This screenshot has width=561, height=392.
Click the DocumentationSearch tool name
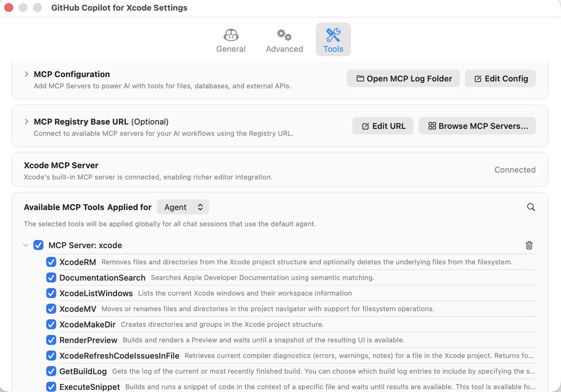(x=102, y=278)
